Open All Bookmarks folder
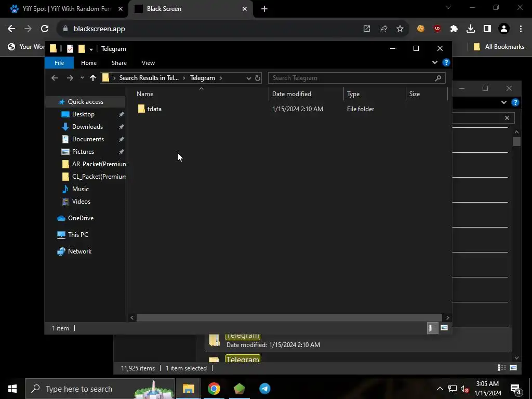 click(x=499, y=47)
